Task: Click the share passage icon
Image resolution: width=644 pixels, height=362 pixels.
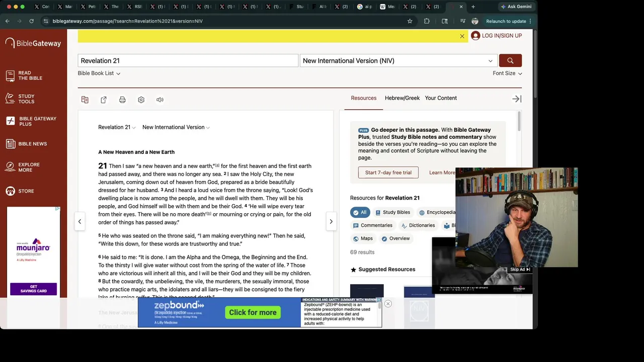Action: 104,100
